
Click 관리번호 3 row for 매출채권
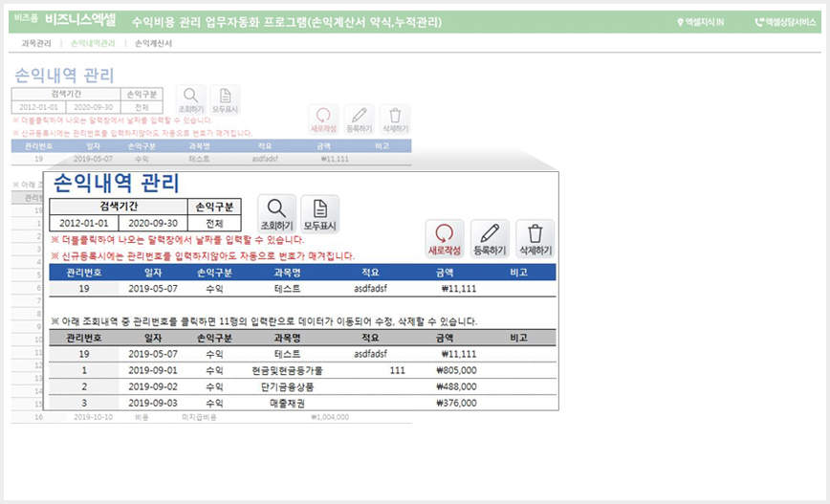(83, 403)
